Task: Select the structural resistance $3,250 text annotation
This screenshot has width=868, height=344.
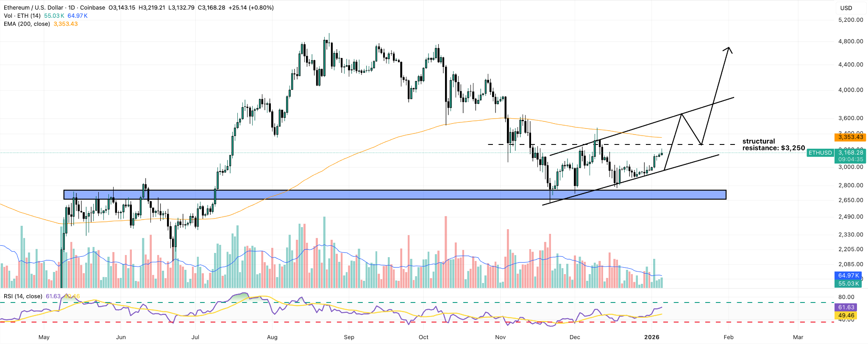Action: coord(773,144)
